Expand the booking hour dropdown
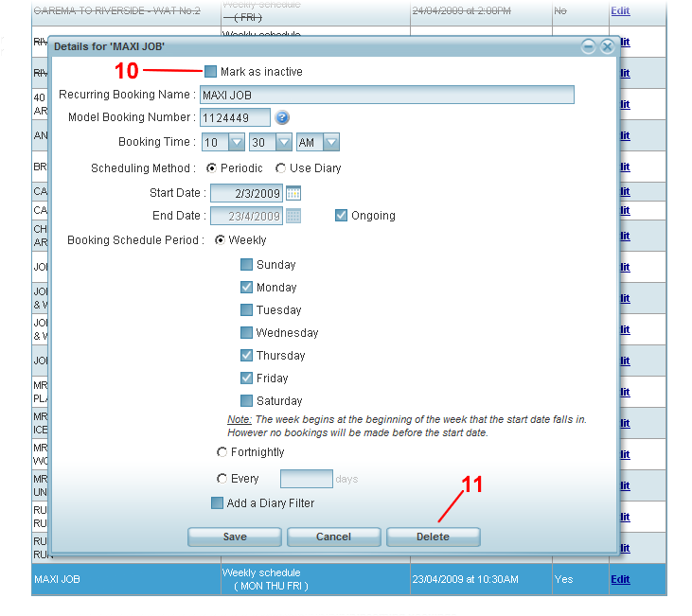The width and height of the screenshot is (692, 616). 237,142
